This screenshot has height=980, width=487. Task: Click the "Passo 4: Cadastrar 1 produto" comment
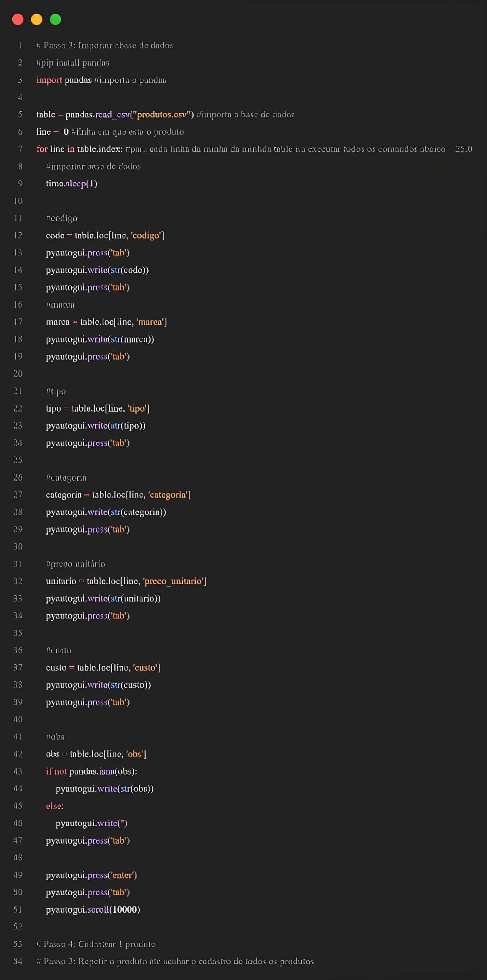click(x=99, y=944)
